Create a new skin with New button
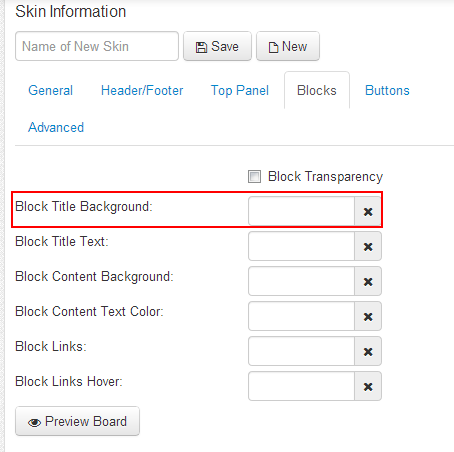Image resolution: width=454 pixels, height=452 pixels. click(288, 46)
